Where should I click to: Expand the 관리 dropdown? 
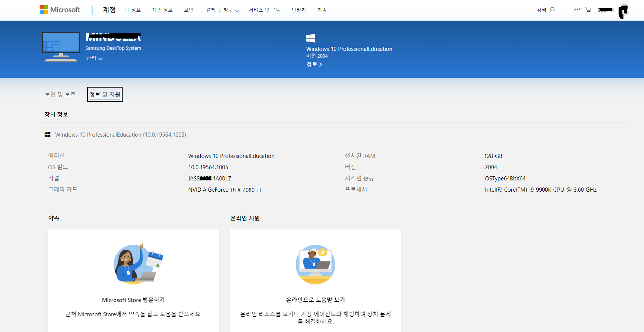click(94, 58)
